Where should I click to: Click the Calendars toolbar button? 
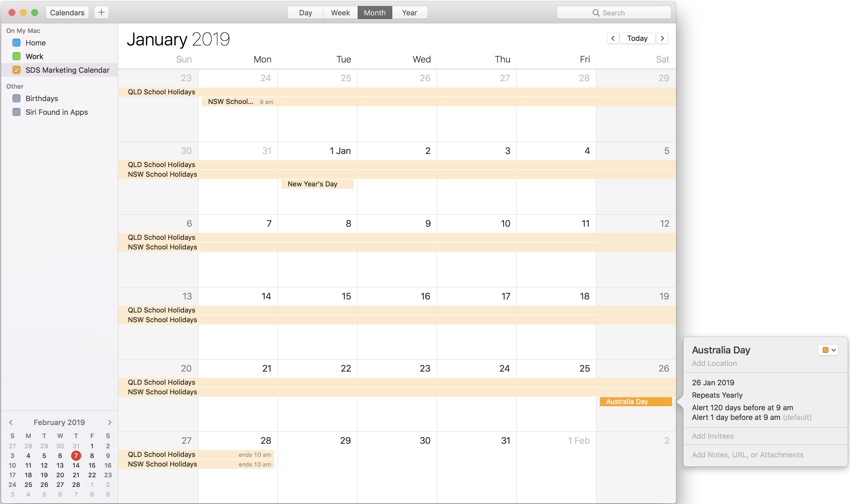pyautogui.click(x=67, y=13)
